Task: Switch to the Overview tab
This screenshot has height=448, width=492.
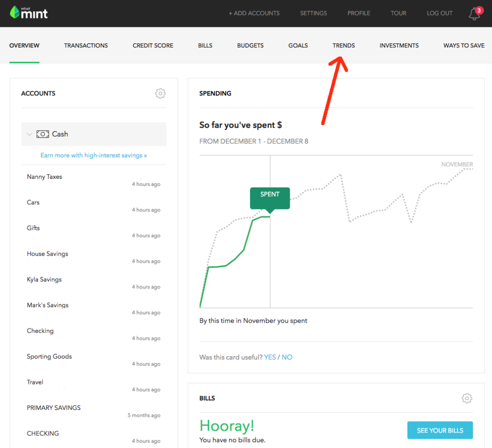Action: pos(25,46)
